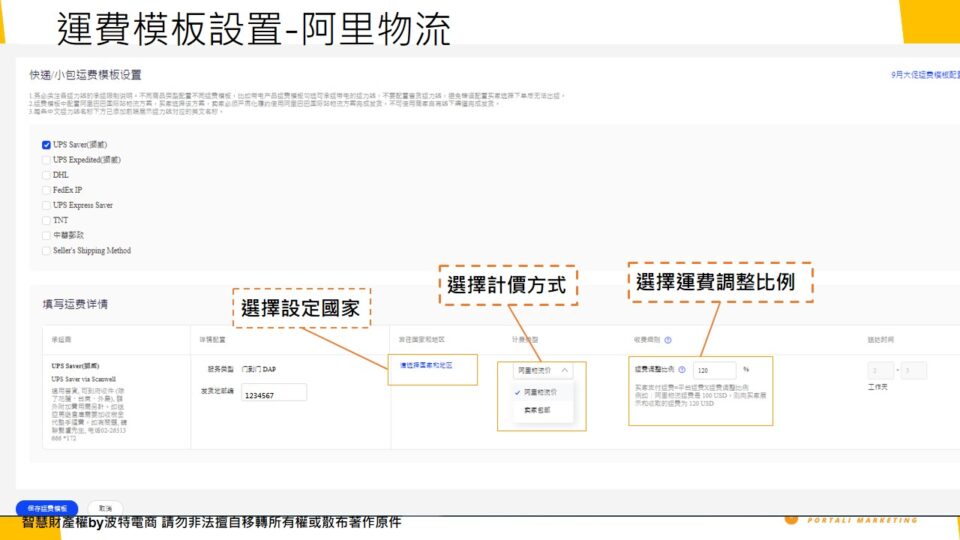
Task: Click the second delivery-time days field
Action: point(913,370)
